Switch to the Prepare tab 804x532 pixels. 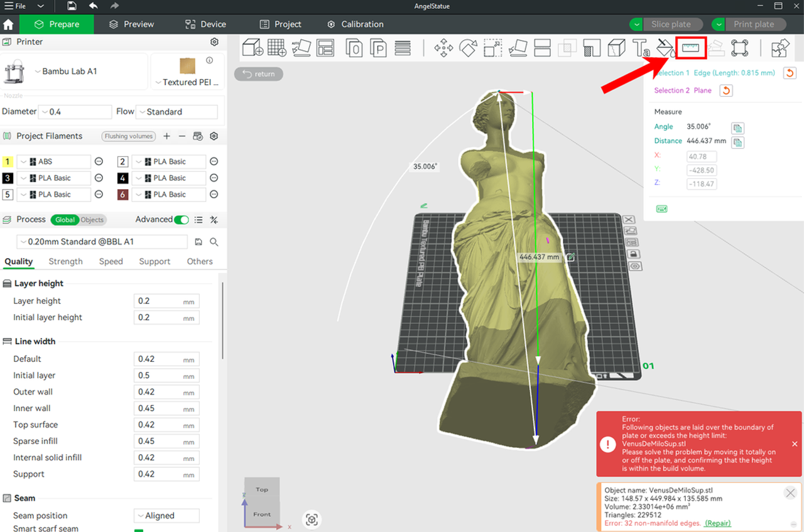[57, 24]
